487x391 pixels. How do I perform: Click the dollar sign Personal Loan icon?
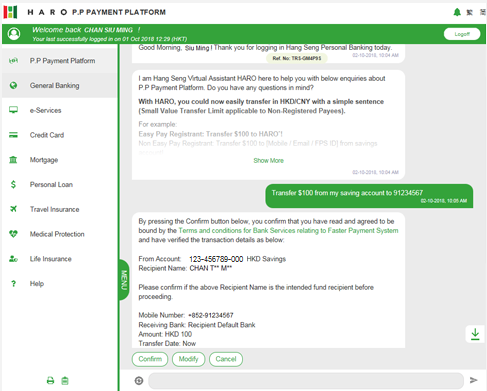coord(13,184)
